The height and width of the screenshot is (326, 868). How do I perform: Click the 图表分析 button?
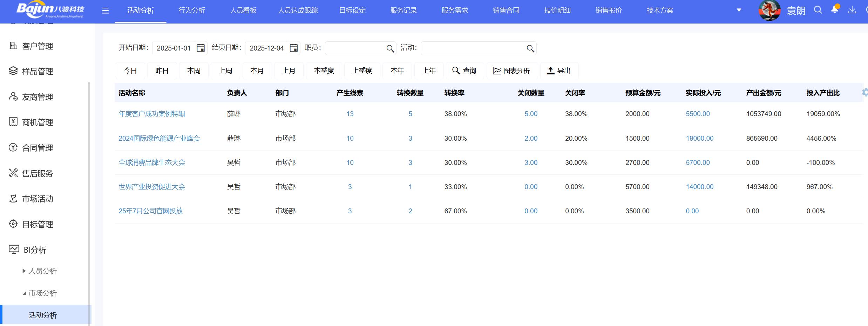(512, 71)
